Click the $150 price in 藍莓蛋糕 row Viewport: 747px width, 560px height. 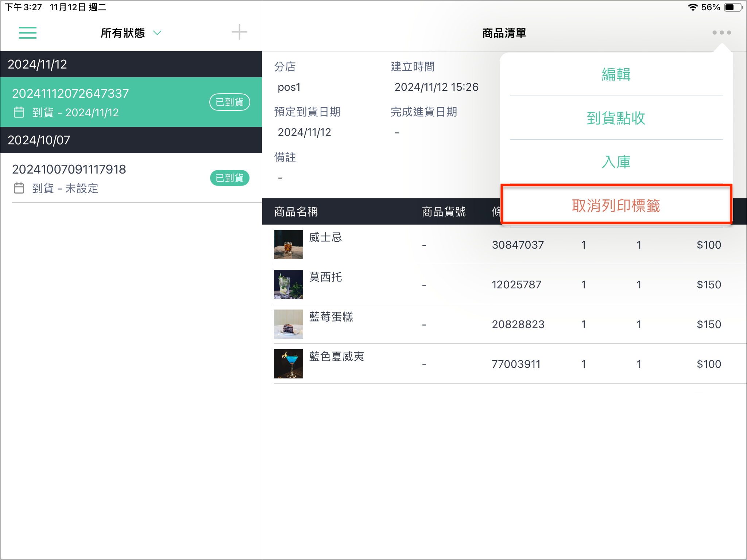pyautogui.click(x=709, y=324)
